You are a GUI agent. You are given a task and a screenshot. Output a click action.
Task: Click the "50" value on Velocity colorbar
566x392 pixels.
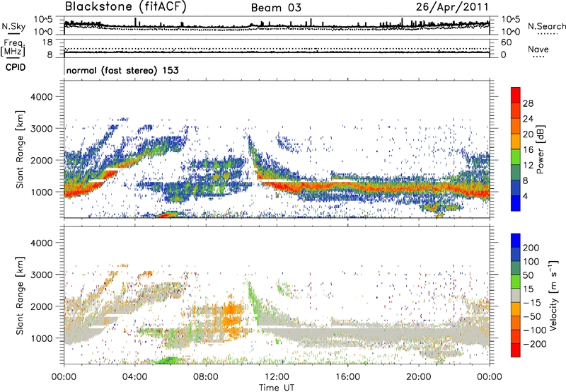click(528, 275)
